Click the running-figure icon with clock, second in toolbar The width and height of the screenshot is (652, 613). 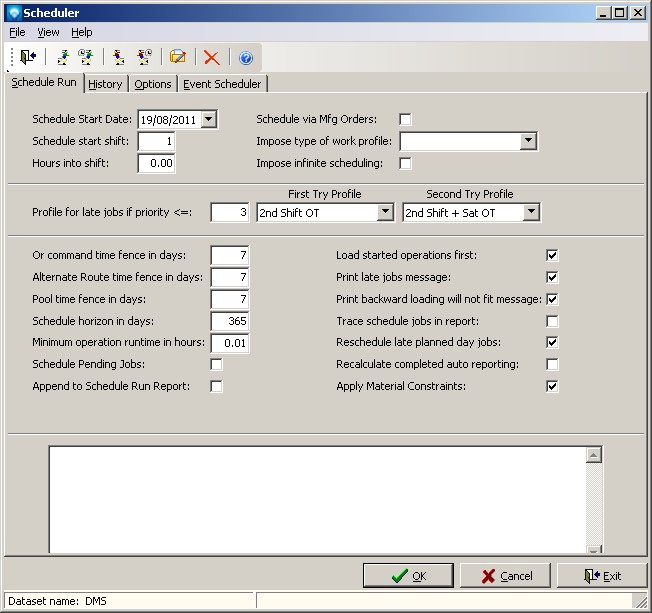tap(86, 58)
